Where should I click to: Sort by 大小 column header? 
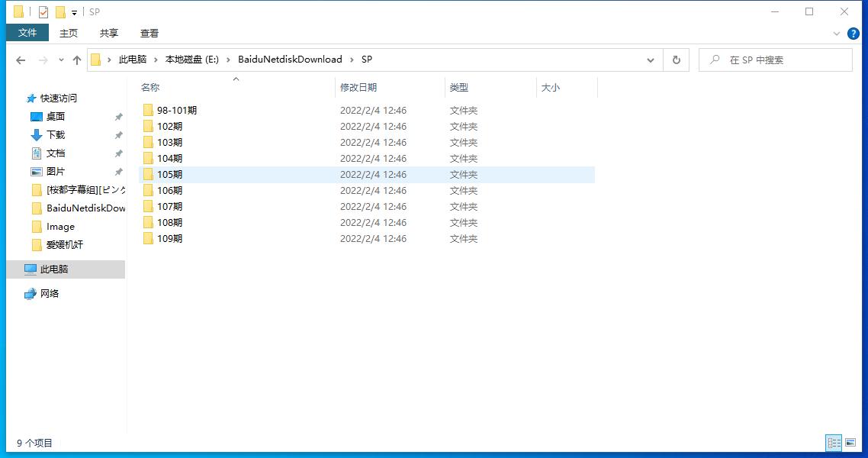coord(550,88)
